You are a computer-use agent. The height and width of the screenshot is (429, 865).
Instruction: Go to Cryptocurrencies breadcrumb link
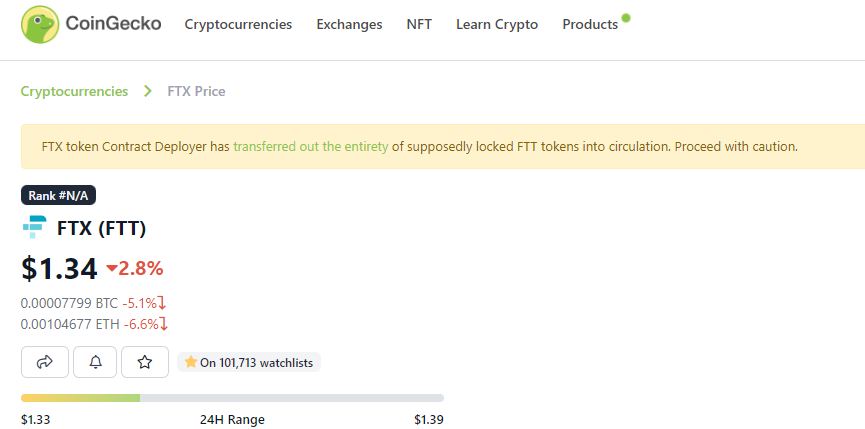[x=74, y=91]
